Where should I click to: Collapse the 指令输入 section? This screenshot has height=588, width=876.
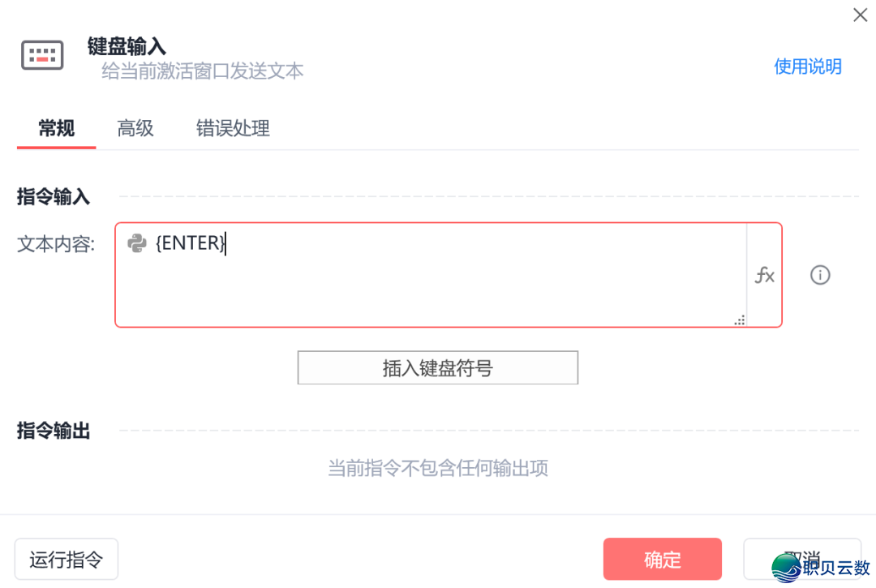[54, 196]
